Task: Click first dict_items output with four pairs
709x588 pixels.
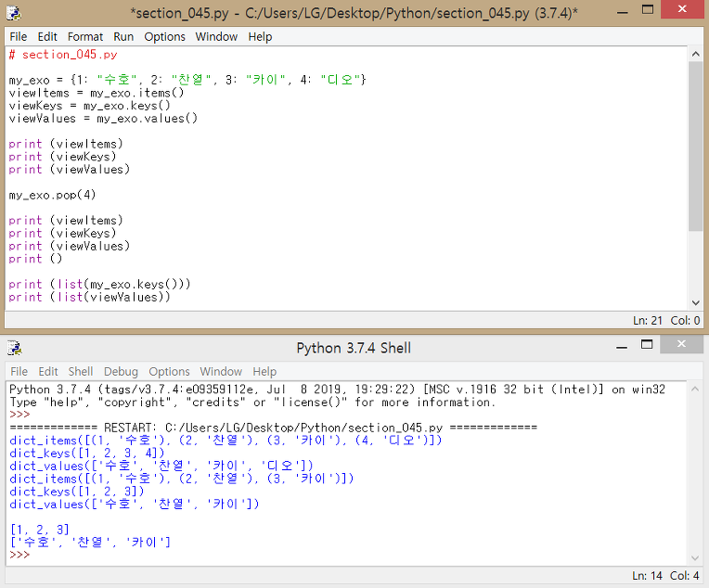Action: pyautogui.click(x=226, y=441)
